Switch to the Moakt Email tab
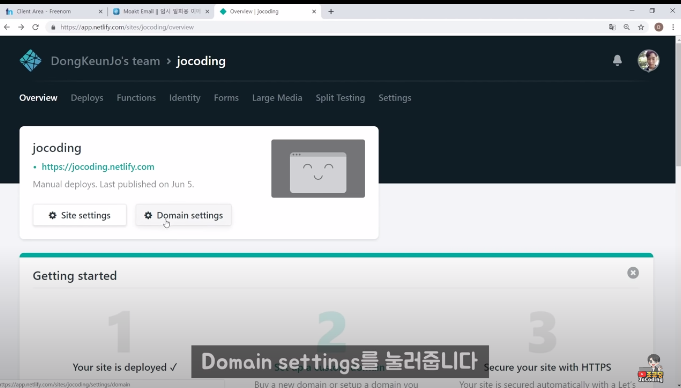The image size is (681, 388). [x=160, y=11]
